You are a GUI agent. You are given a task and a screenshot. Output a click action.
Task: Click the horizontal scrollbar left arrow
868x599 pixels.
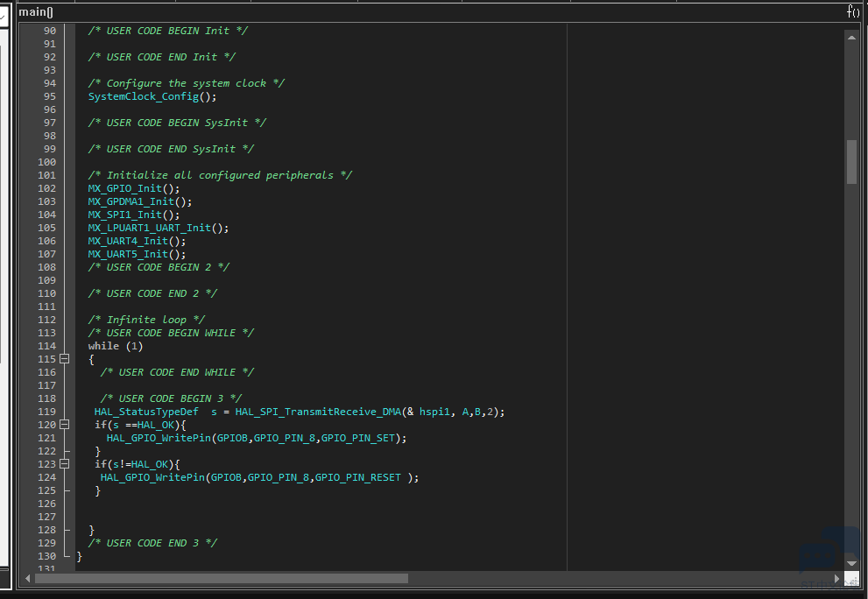click(28, 579)
